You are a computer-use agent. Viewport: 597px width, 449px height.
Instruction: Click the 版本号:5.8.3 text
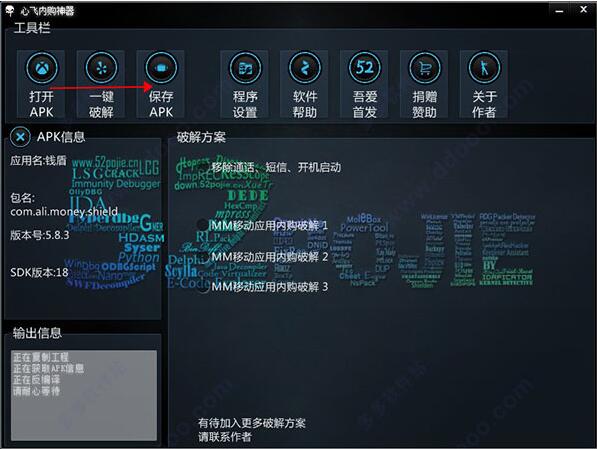[40, 235]
